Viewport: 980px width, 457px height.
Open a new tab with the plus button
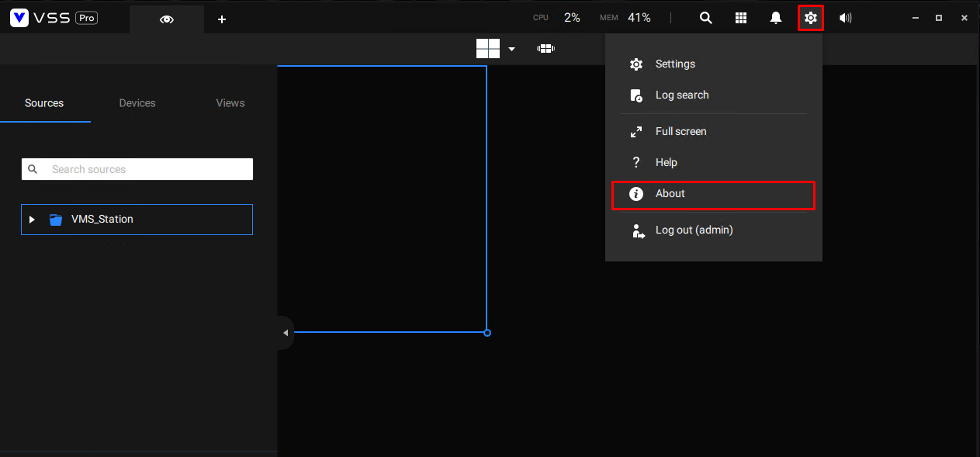pyautogui.click(x=222, y=19)
